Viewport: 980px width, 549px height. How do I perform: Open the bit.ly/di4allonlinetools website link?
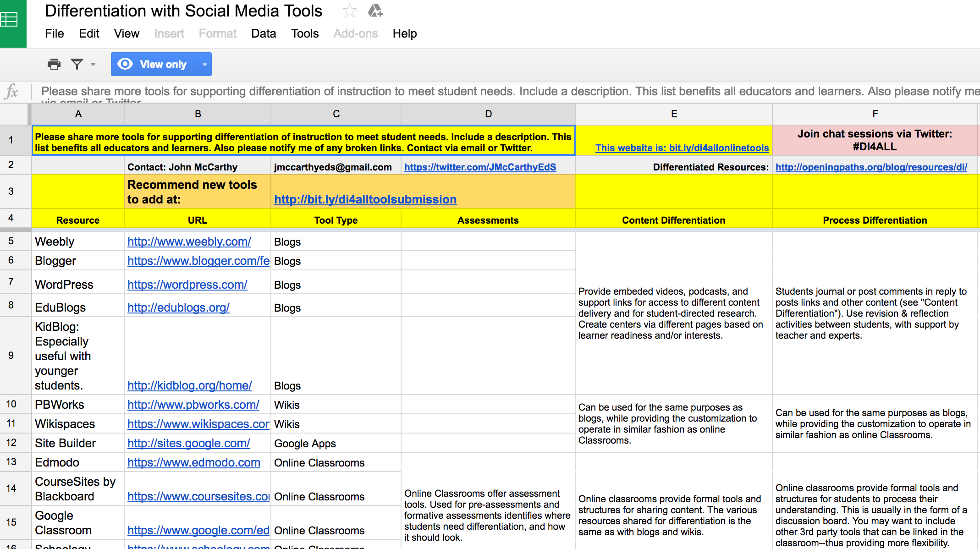(682, 148)
